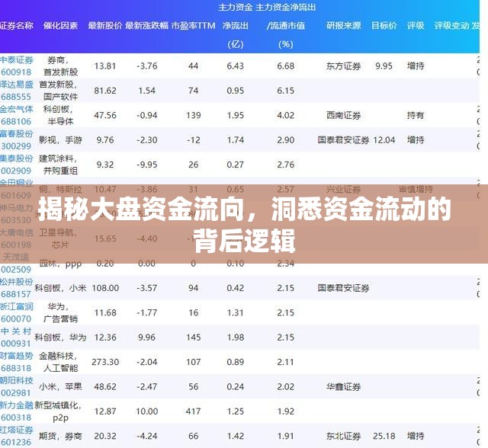The image size is (488, 448).
Task: Select the 东北证券 research source cell
Action: (343, 436)
